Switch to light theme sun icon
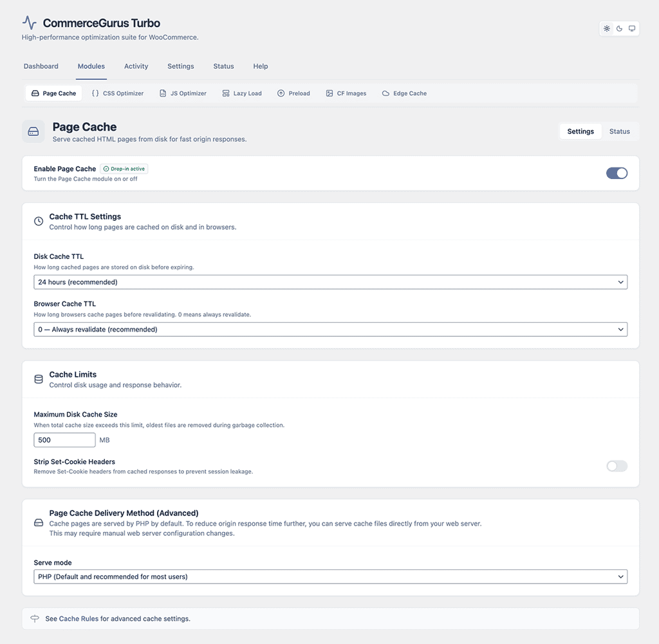659x644 pixels. (607, 28)
